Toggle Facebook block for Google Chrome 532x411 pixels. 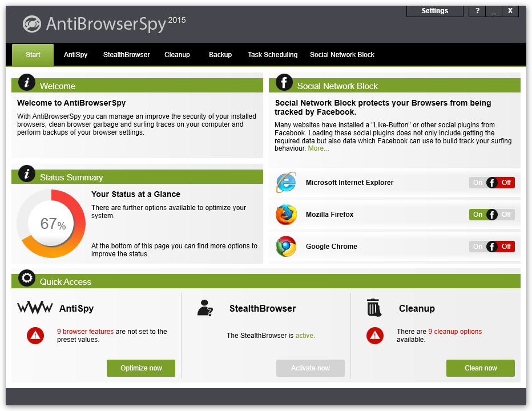(492, 247)
